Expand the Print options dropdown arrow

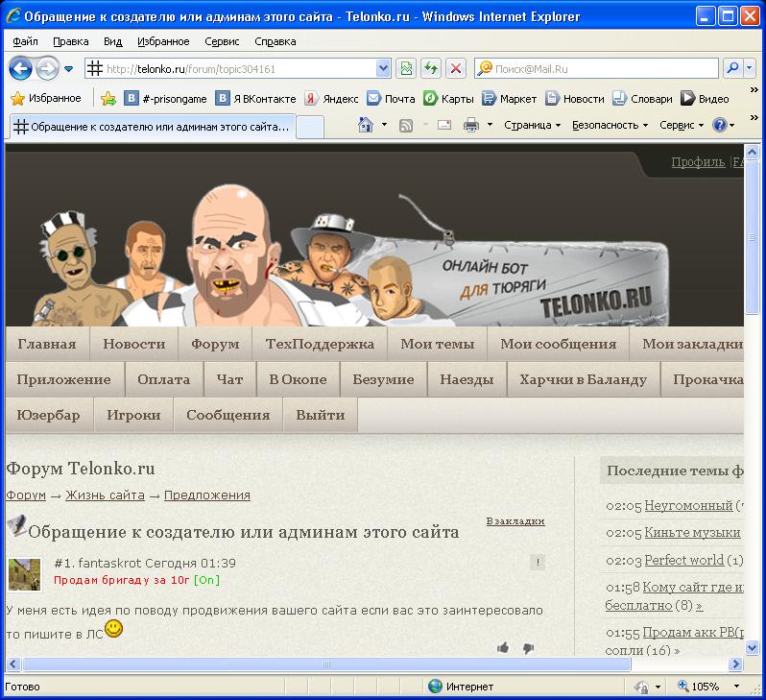[490, 125]
